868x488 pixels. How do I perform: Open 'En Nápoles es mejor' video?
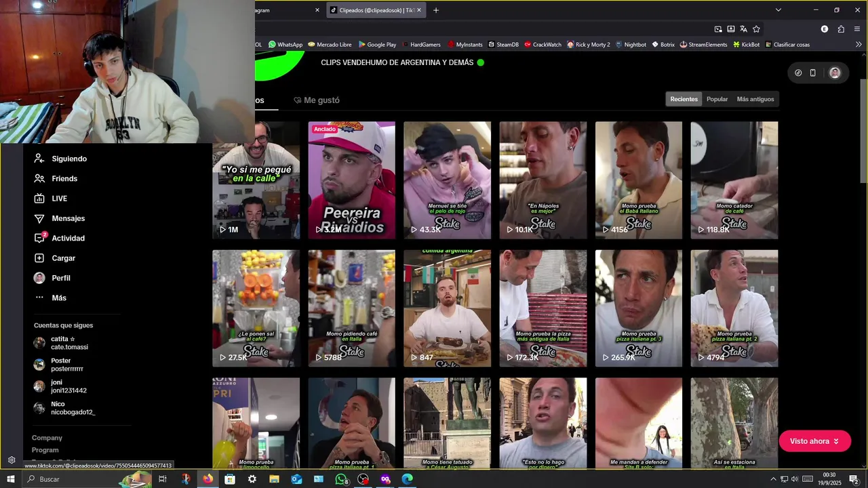tap(542, 180)
